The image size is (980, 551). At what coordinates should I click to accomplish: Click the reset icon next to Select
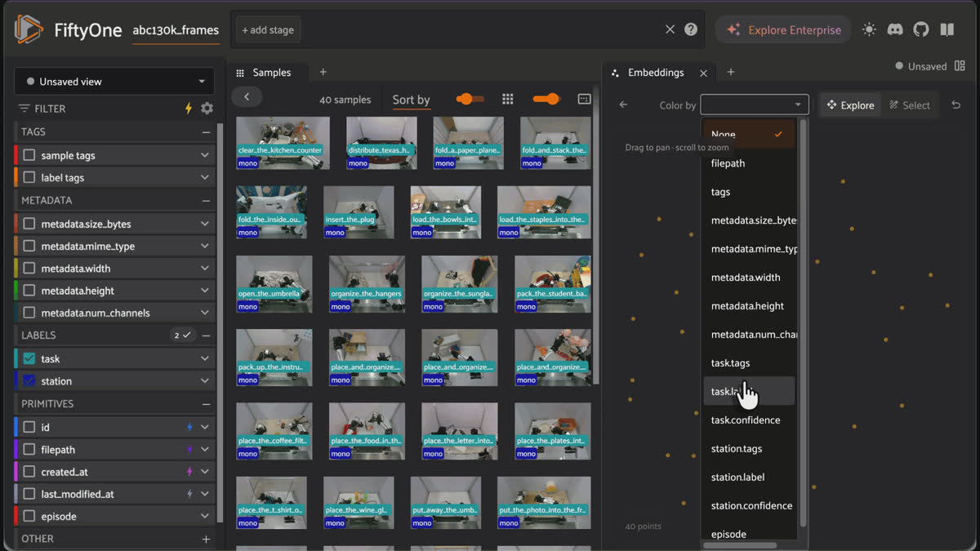coord(956,104)
